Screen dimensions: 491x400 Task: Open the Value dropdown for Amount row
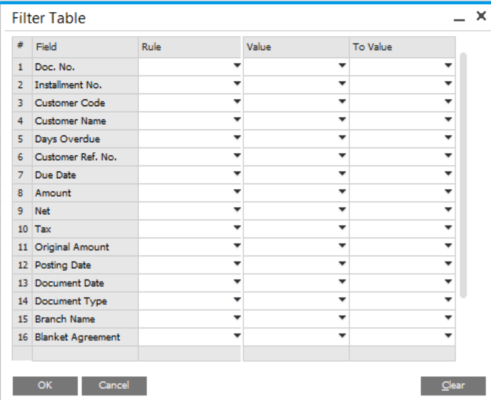(x=342, y=191)
